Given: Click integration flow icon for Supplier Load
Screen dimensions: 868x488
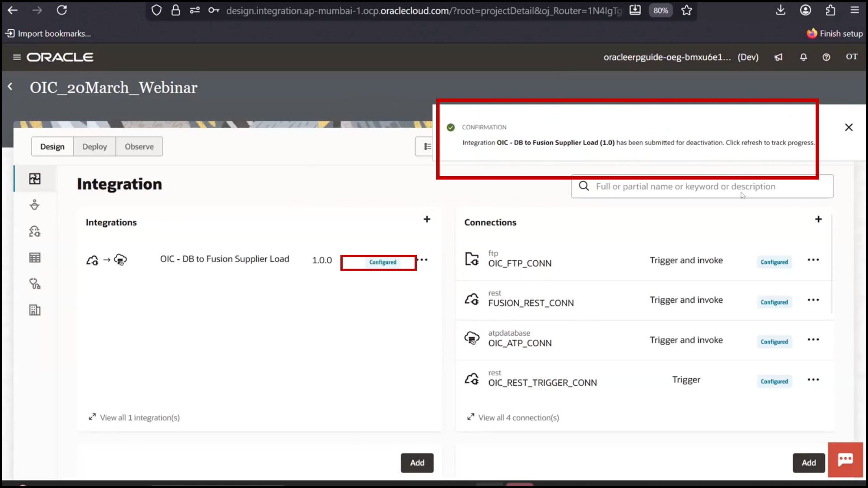Looking at the screenshot, I should [x=107, y=260].
